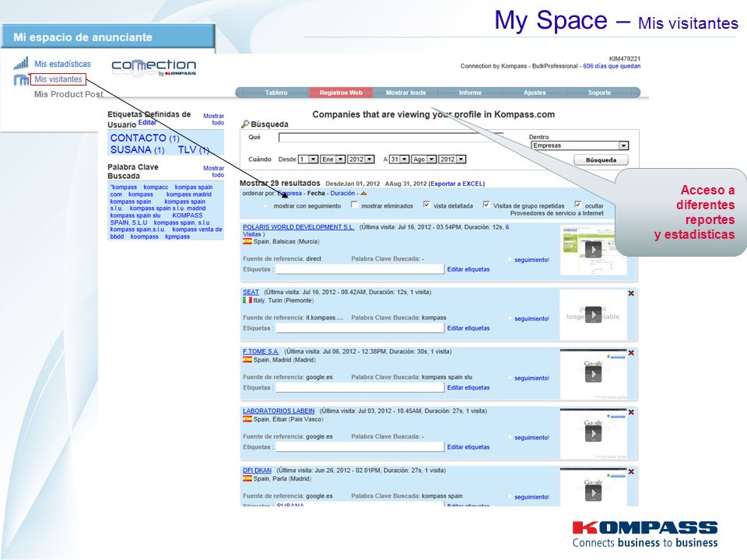Mark seguimiento! for F.TOME S.A.
The image size is (747, 560).
(x=531, y=378)
